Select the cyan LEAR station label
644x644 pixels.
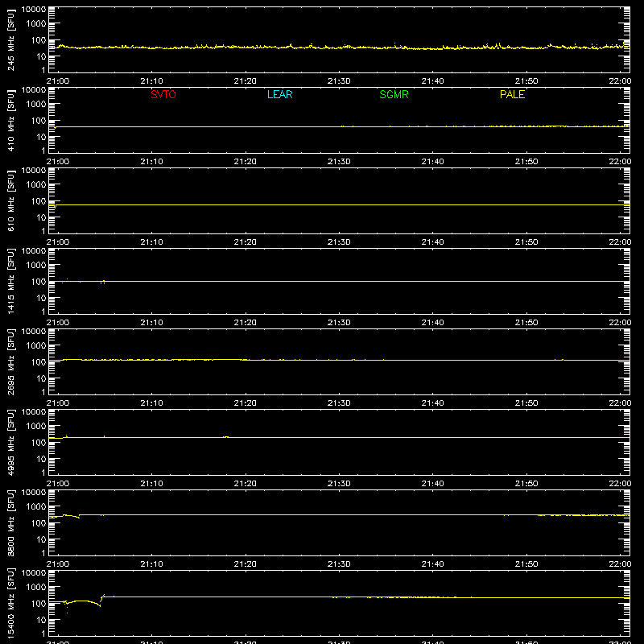(x=279, y=94)
